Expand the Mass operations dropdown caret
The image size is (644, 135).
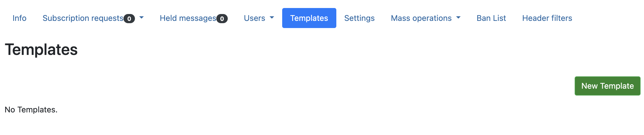[x=458, y=18]
